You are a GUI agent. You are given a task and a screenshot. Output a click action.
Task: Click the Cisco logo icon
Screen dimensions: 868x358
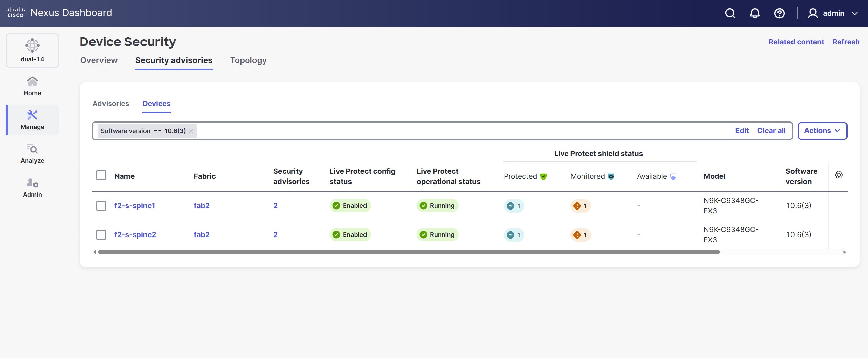click(15, 13)
